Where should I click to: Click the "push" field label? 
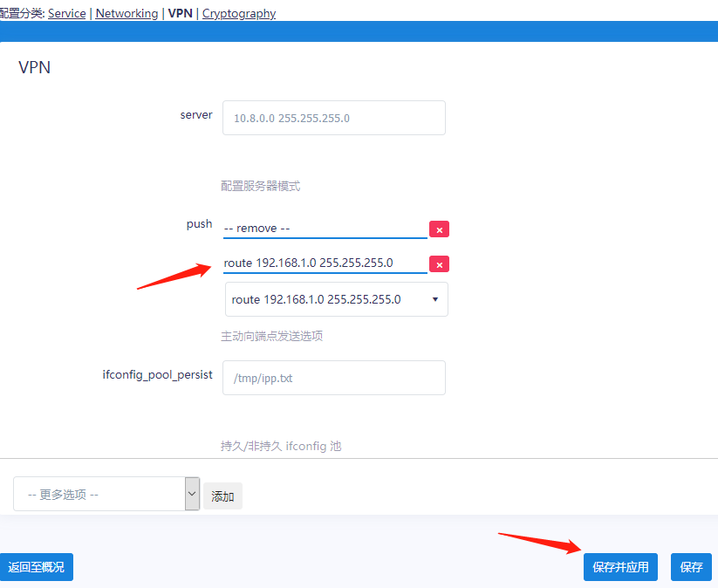[199, 224]
